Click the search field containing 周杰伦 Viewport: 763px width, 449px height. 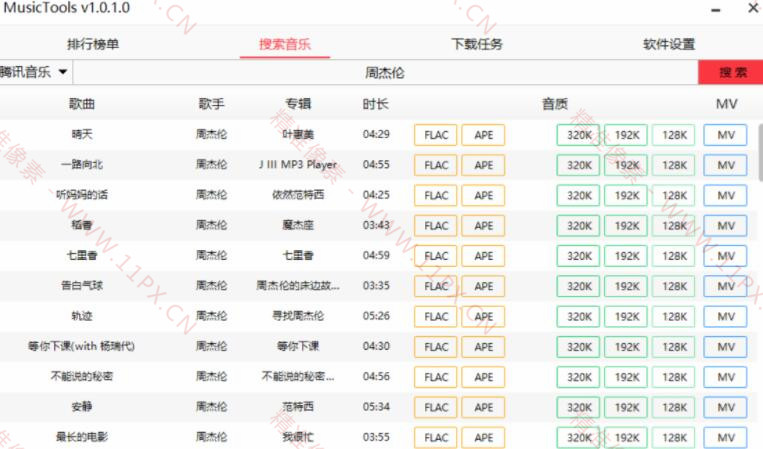pyautogui.click(x=385, y=72)
